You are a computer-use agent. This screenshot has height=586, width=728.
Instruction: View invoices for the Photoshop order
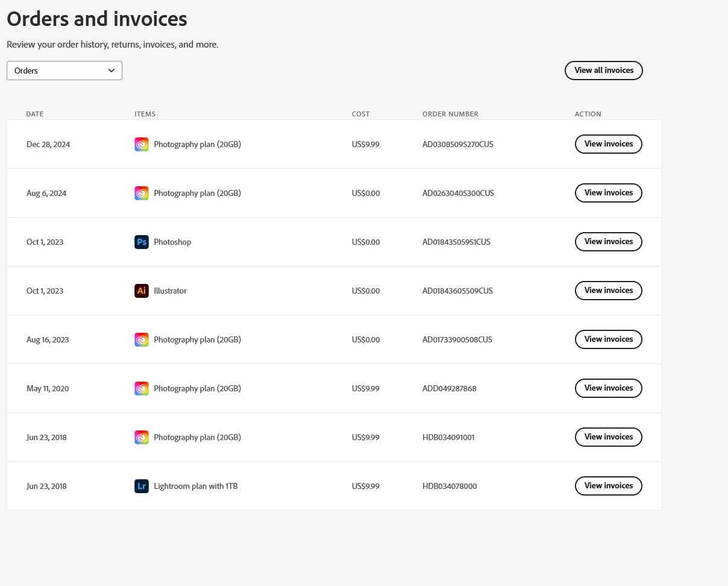coord(609,242)
